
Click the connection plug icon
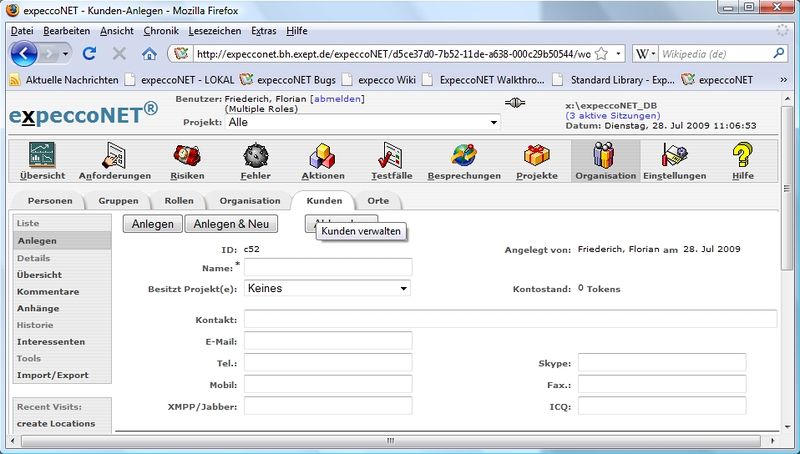click(x=515, y=104)
